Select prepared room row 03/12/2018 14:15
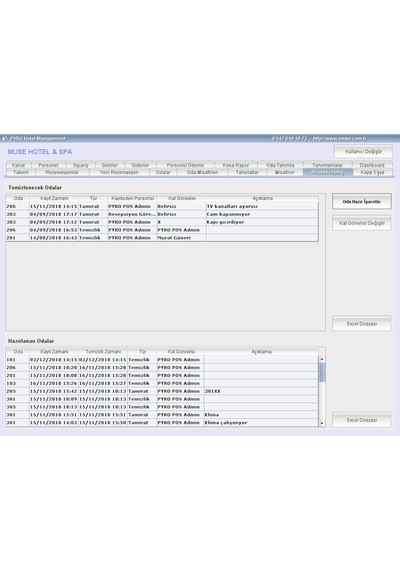The image size is (400, 570). pyautogui.click(x=162, y=360)
